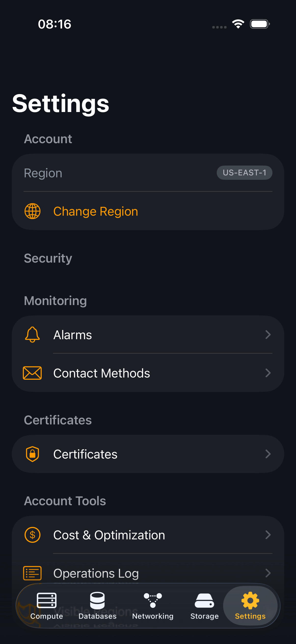This screenshot has width=296, height=644.
Task: Tap the US-EAST-1 region badge
Action: (x=244, y=173)
